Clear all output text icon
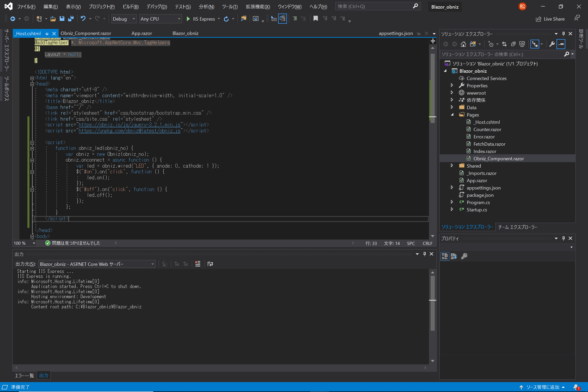Image resolution: width=588 pixels, height=392 pixels. tap(198, 264)
